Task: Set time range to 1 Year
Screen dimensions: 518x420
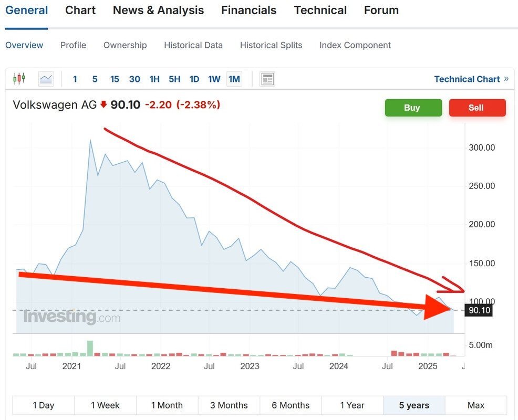Action: pyautogui.click(x=352, y=405)
